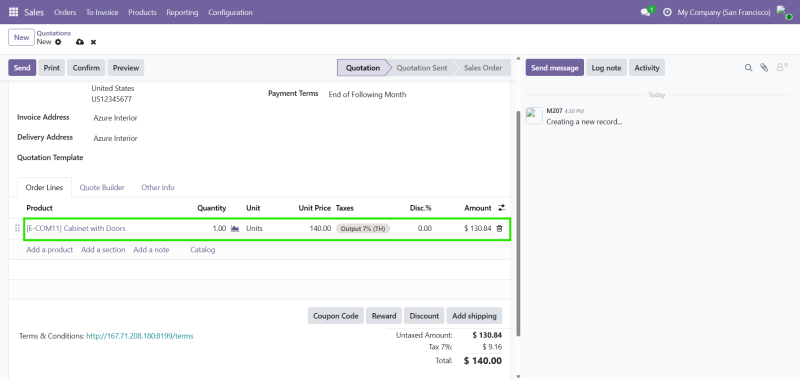Preview the quotation
The height and width of the screenshot is (379, 800).
[126, 67]
